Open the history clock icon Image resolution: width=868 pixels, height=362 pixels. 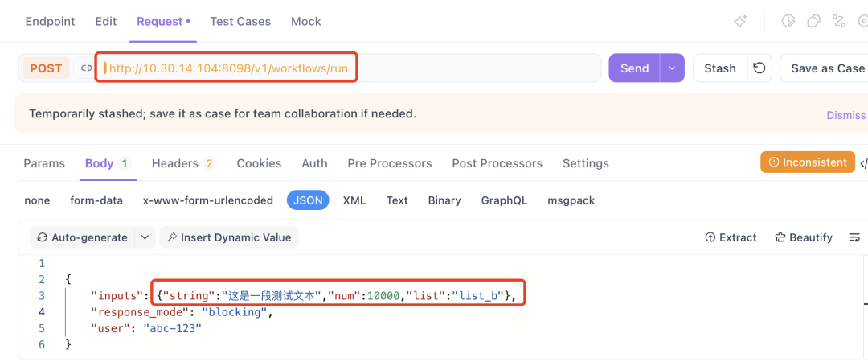[x=788, y=22]
